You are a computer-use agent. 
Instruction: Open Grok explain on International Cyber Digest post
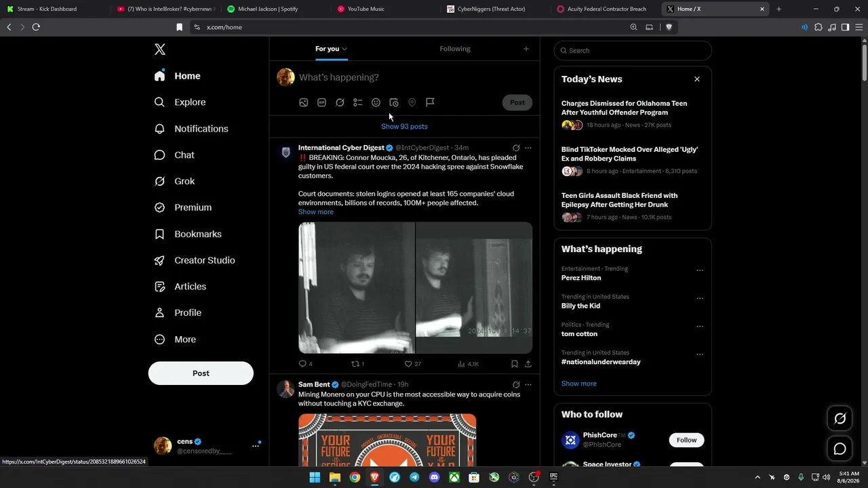pos(516,148)
